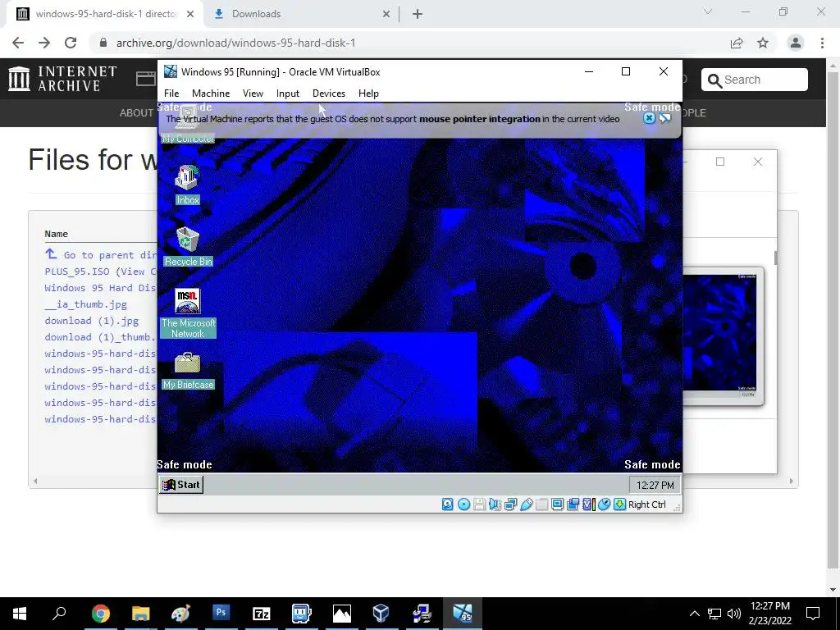This screenshot has height=630, width=840.
Task: Click the recording status icon in VirtualBox
Action: 573,504
